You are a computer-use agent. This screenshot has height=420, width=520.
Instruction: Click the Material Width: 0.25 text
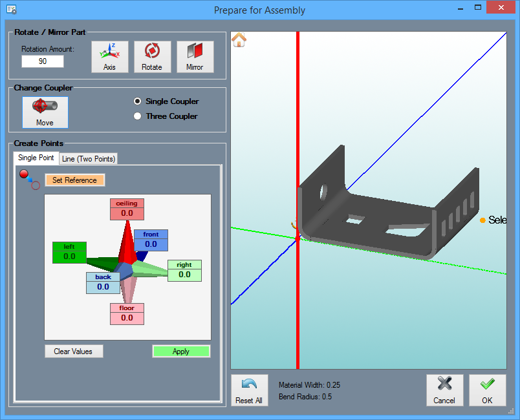tap(309, 385)
